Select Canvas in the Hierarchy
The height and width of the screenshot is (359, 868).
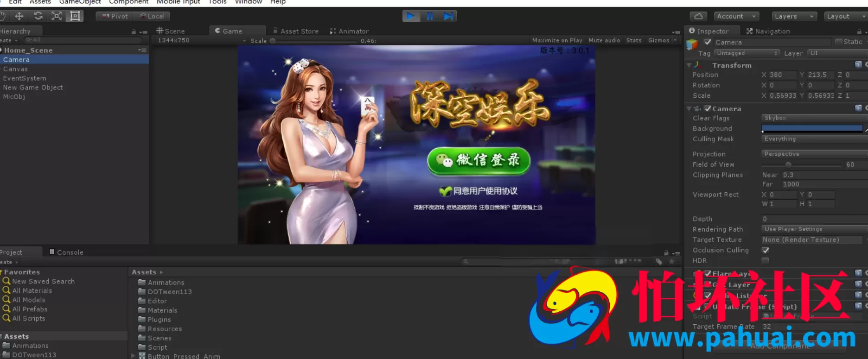pyautogui.click(x=15, y=69)
